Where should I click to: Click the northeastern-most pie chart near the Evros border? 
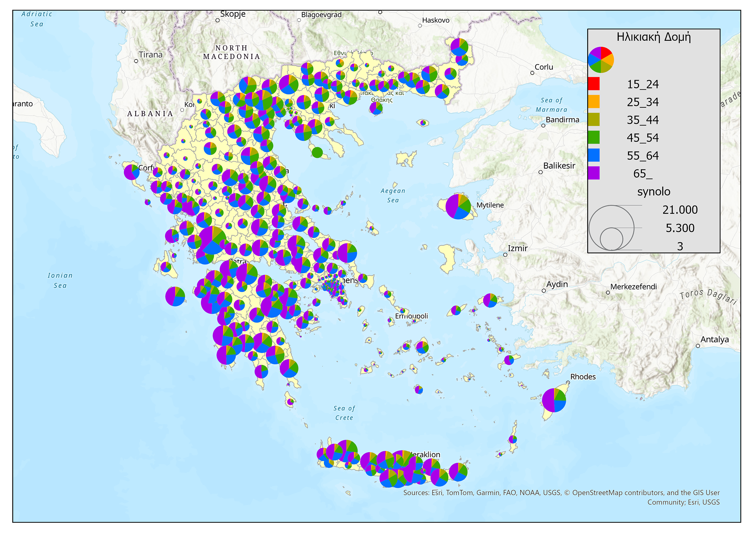pyautogui.click(x=459, y=47)
